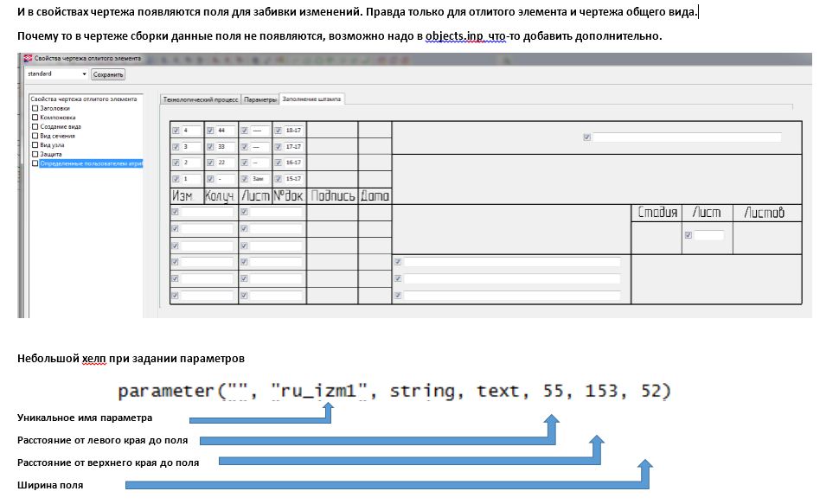
Task: Click the label Ширина поля
Action: 50,485
